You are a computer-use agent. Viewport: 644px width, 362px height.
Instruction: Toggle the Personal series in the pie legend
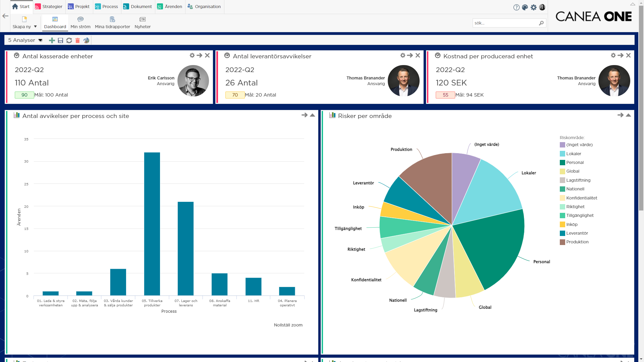(x=575, y=163)
